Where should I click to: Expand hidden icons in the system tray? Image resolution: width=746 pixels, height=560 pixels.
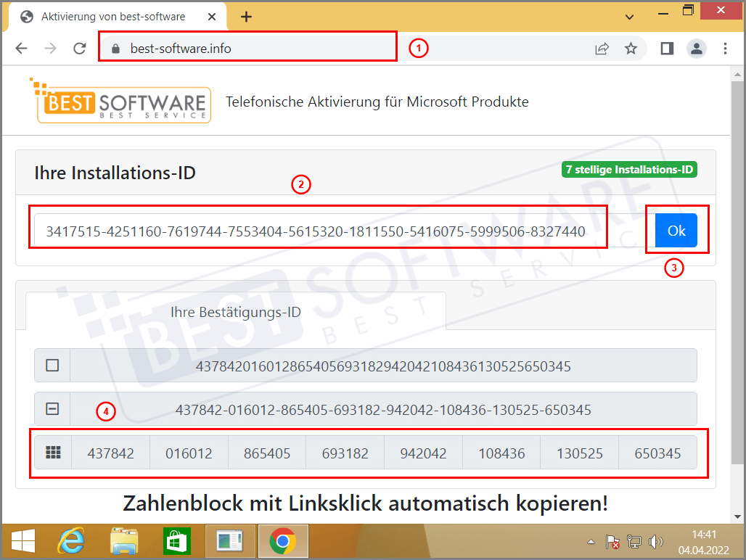(x=591, y=541)
